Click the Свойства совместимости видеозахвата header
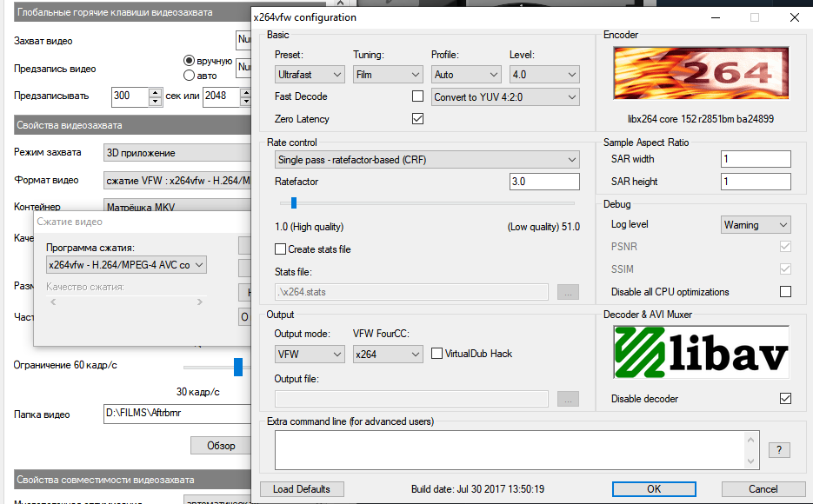Image resolution: width=813 pixels, height=504 pixels. point(132,480)
